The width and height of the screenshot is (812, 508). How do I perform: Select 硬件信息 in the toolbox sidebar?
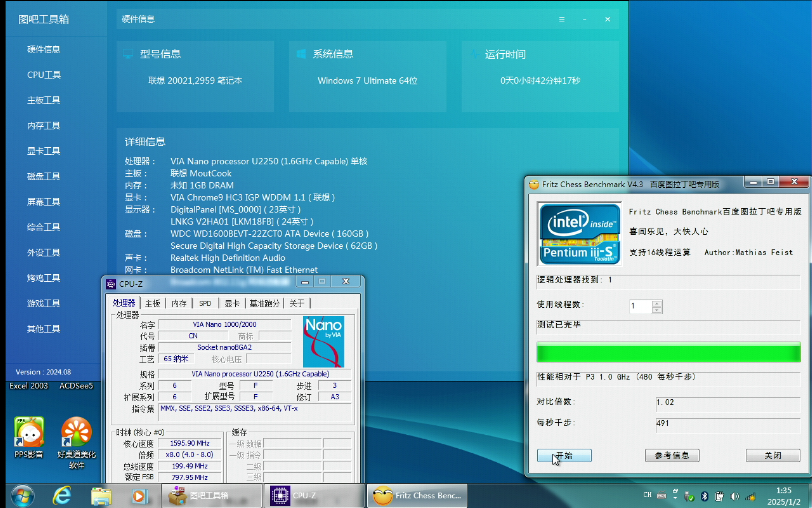(44, 50)
